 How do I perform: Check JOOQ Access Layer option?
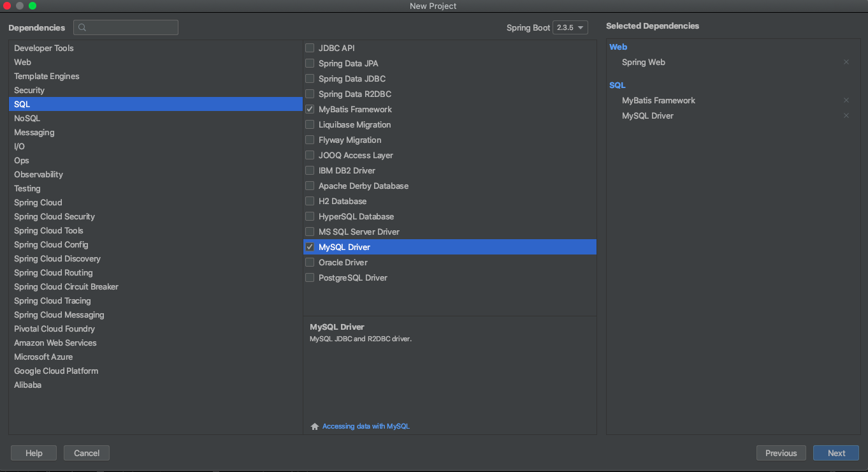coord(310,155)
